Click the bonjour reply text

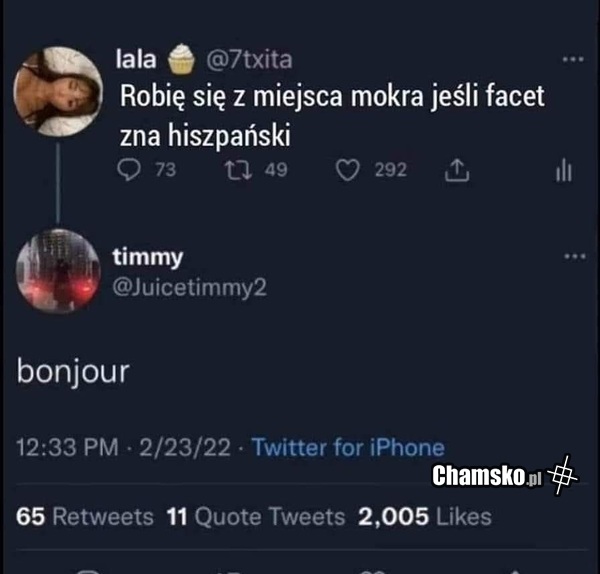pyautogui.click(x=73, y=372)
